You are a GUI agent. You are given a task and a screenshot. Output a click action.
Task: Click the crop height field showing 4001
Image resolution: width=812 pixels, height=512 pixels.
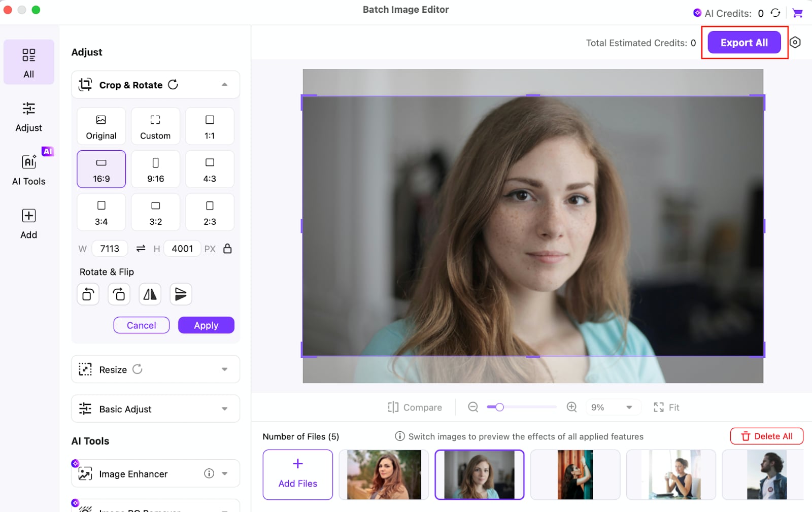(x=182, y=249)
